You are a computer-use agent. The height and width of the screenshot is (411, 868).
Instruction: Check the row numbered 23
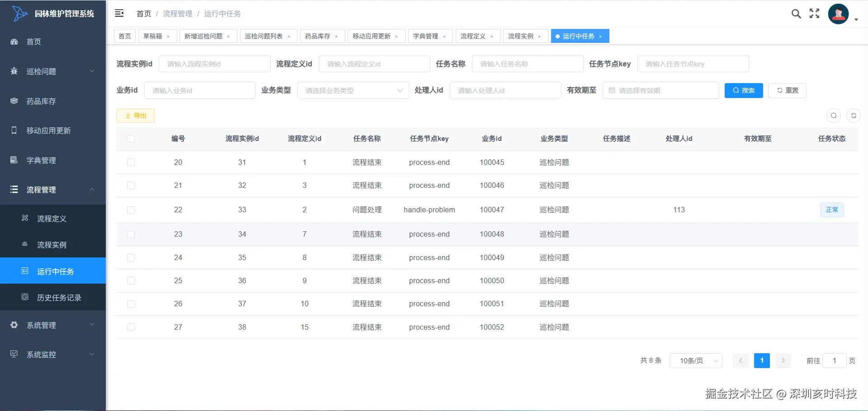[x=131, y=234]
